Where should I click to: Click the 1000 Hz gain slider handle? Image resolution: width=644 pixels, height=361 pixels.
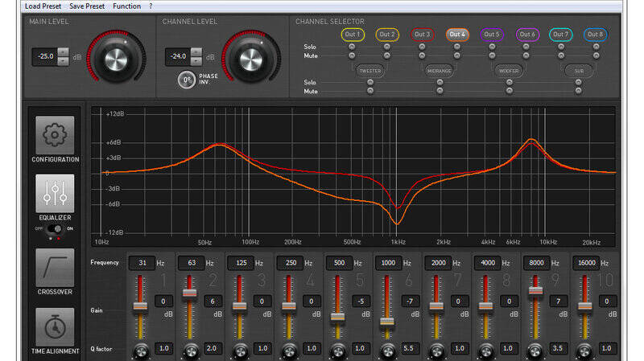click(x=387, y=322)
